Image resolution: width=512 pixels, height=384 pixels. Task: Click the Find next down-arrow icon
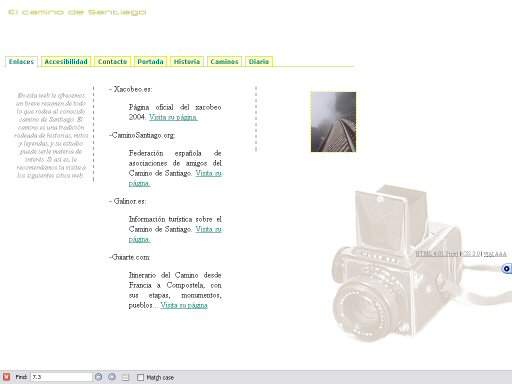coord(98,377)
